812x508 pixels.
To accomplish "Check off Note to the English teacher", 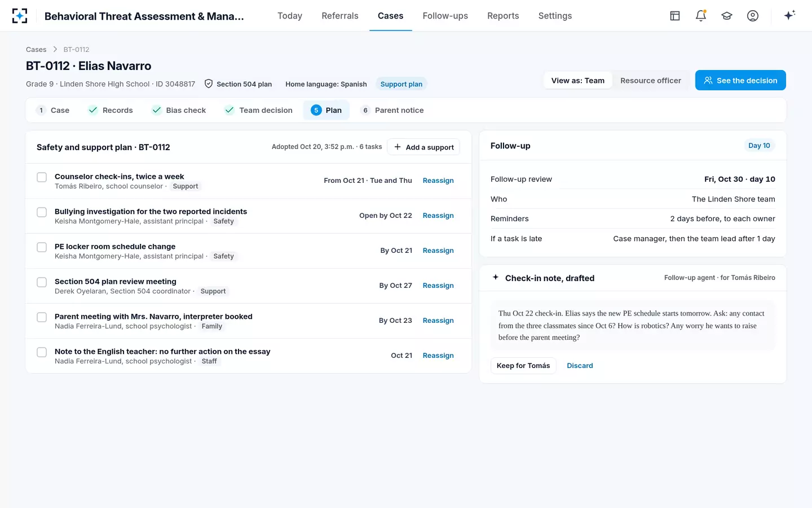I will pyautogui.click(x=42, y=352).
